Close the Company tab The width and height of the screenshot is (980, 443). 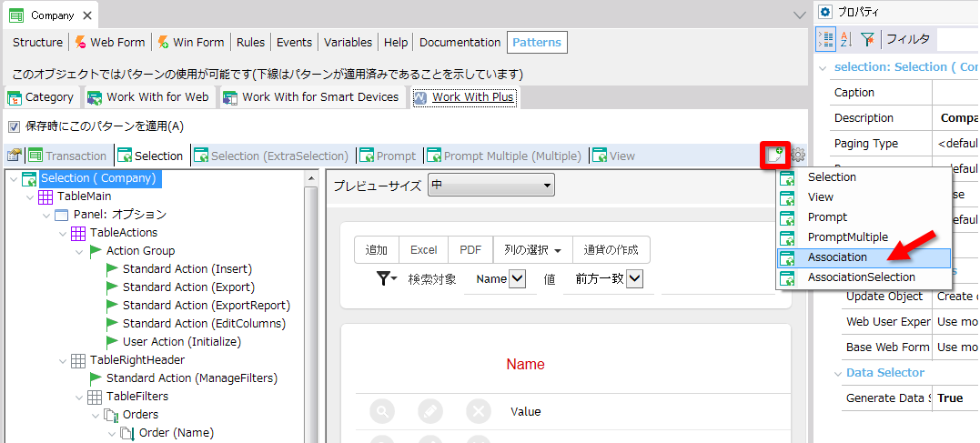pos(86,15)
